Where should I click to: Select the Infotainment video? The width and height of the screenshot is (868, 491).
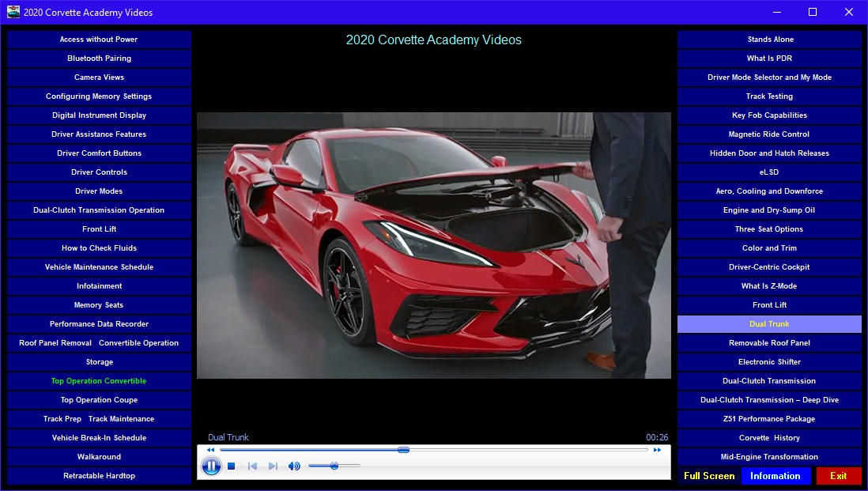tap(99, 286)
